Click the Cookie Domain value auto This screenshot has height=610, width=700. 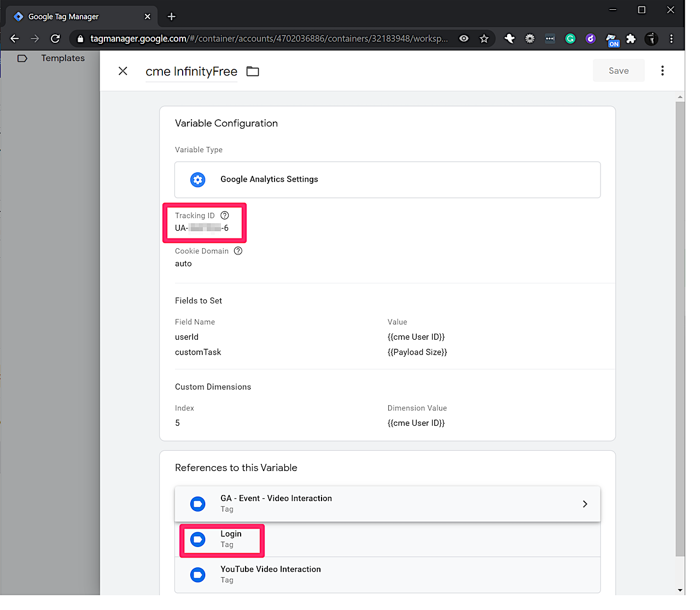pos(183,264)
